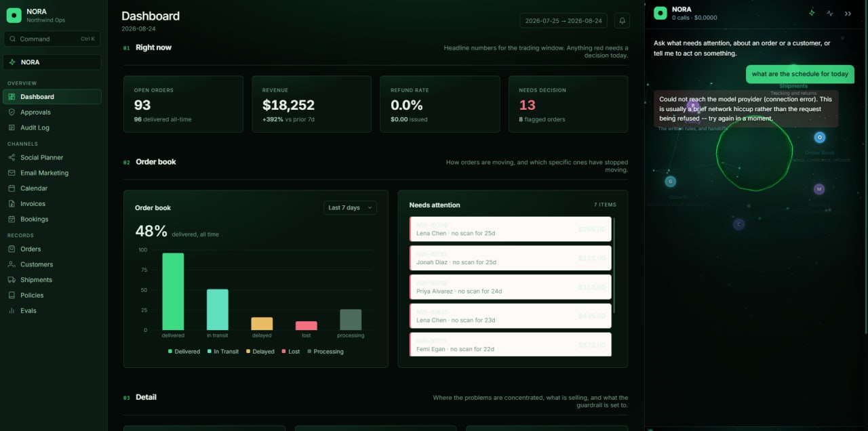Toggle the Delivered legend series
The image size is (868, 431).
click(x=184, y=352)
